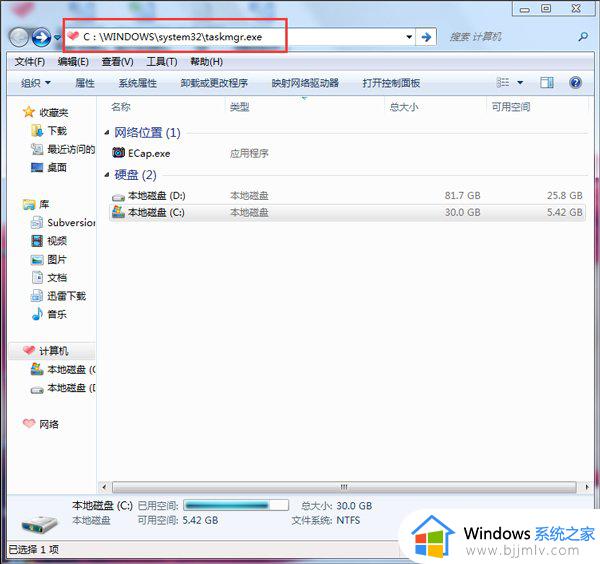
Task: Open 桌面 in the sidebar
Action: [57, 168]
